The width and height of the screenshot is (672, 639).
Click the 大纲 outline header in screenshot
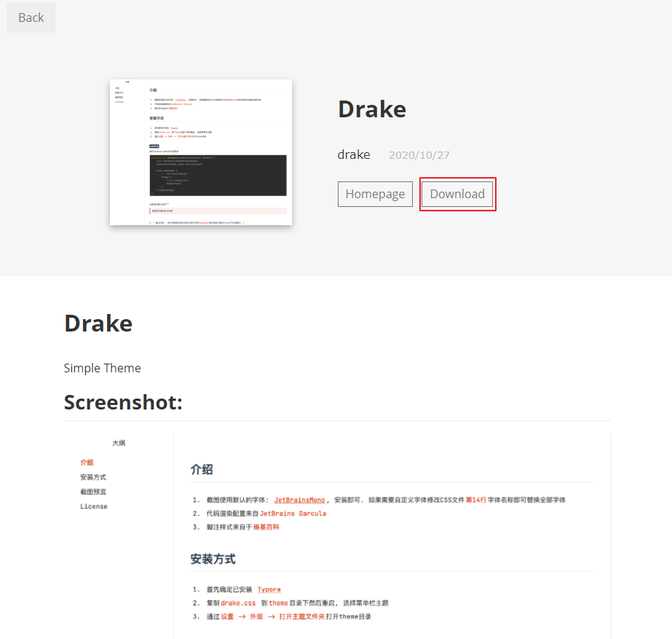pos(119,443)
